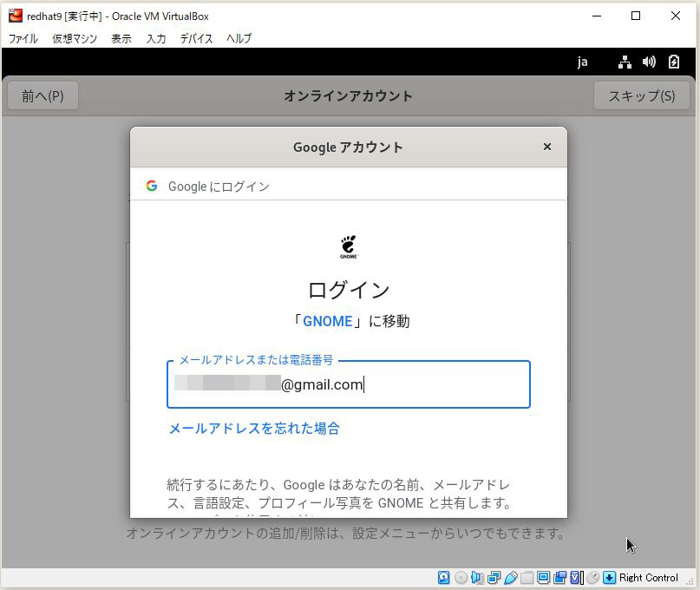Open the guest battery power icon
The width and height of the screenshot is (700, 590).
pos(674,62)
